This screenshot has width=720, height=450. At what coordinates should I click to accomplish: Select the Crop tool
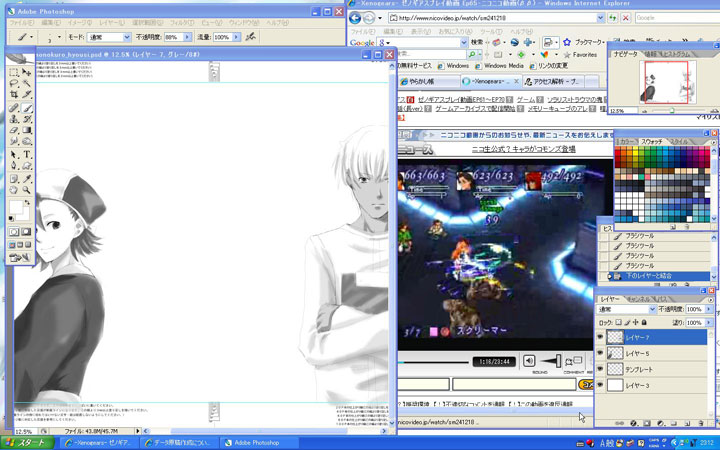point(14,95)
